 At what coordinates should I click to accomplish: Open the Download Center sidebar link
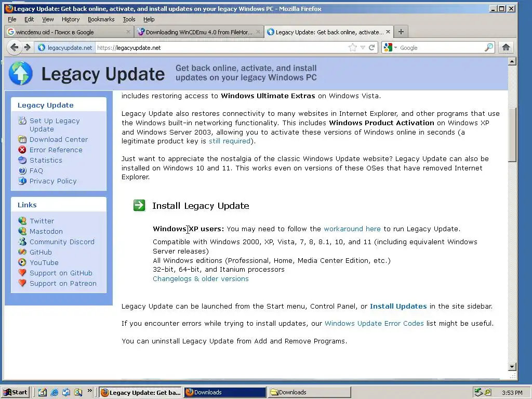(x=58, y=139)
